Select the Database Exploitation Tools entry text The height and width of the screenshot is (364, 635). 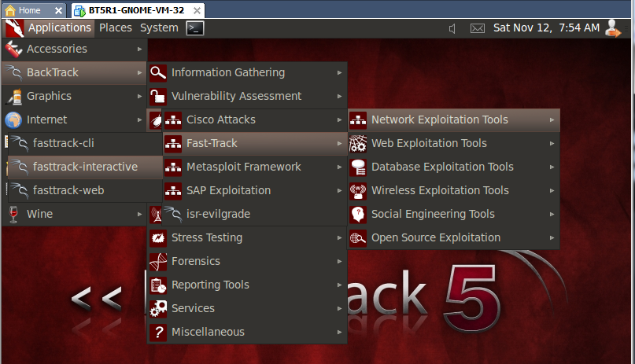[442, 167]
